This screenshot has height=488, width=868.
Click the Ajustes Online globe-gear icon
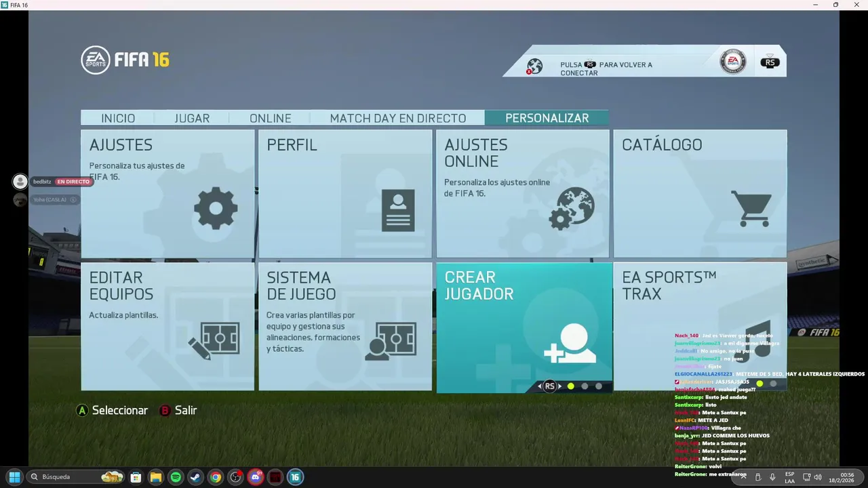[572, 208]
